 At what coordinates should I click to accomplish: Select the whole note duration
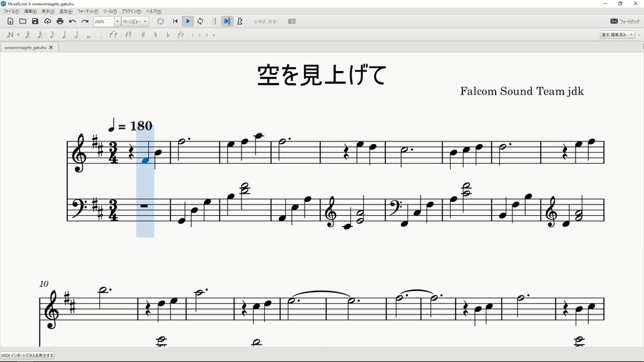point(89,36)
